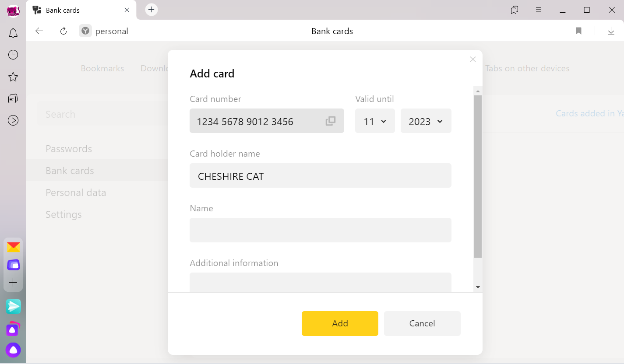Open the notifications bell in sidebar
The width and height of the screenshot is (624, 364).
(13, 33)
